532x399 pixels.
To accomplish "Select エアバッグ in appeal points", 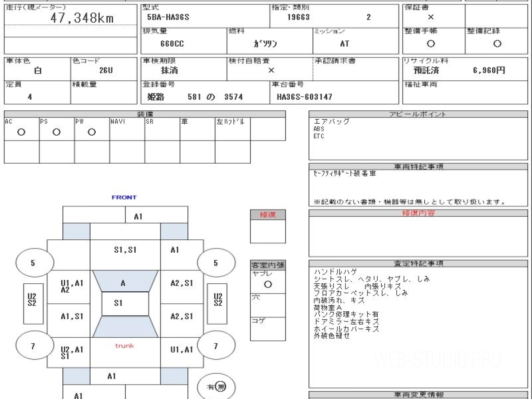I will click(x=332, y=121).
